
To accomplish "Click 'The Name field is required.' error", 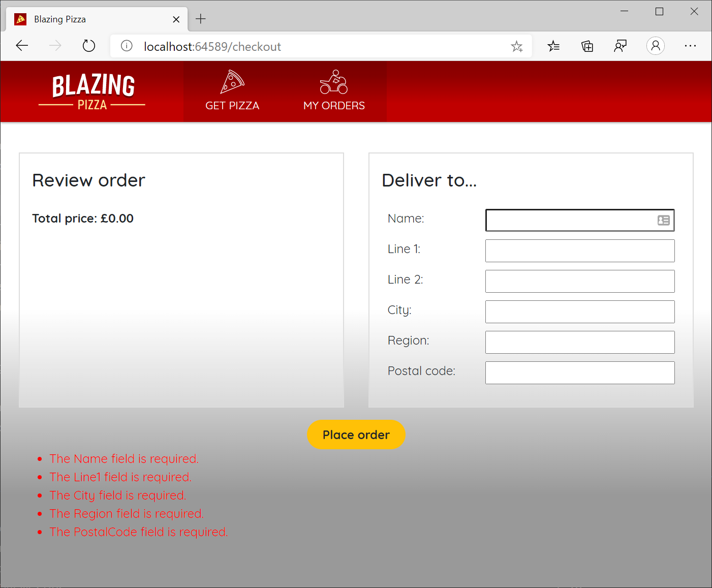I will tap(124, 459).
